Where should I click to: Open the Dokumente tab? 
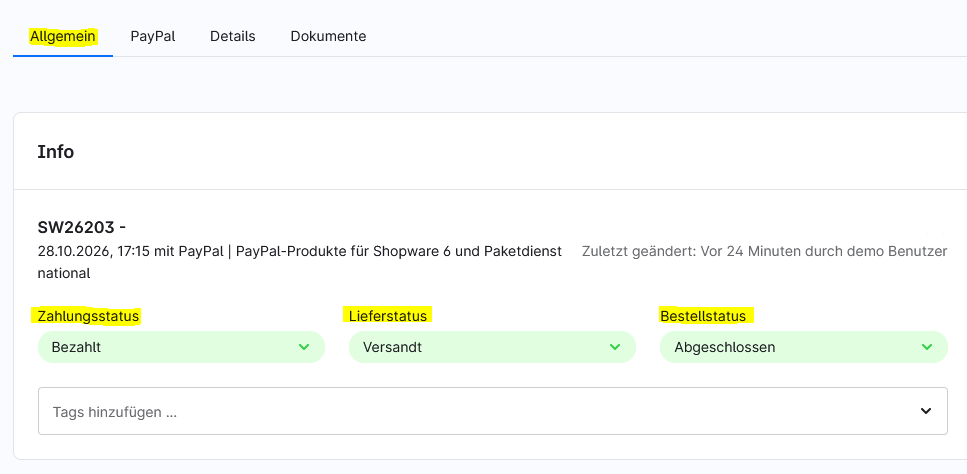328,36
